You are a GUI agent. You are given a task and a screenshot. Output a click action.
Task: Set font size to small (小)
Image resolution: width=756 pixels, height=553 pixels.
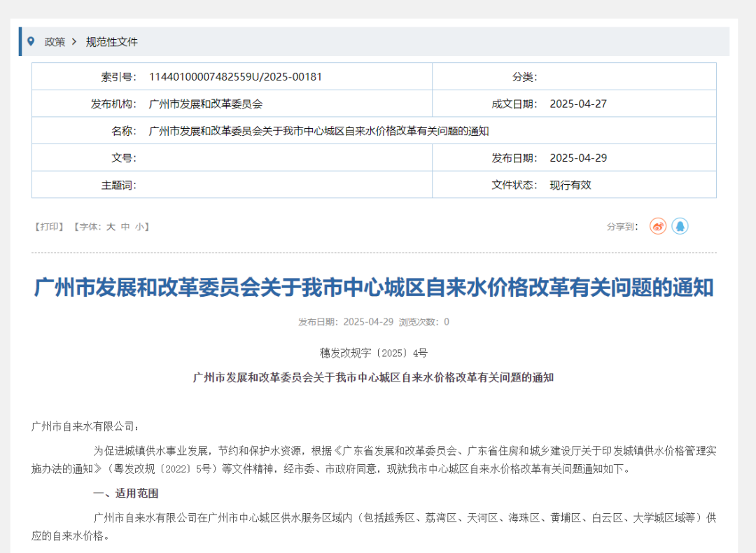140,227
